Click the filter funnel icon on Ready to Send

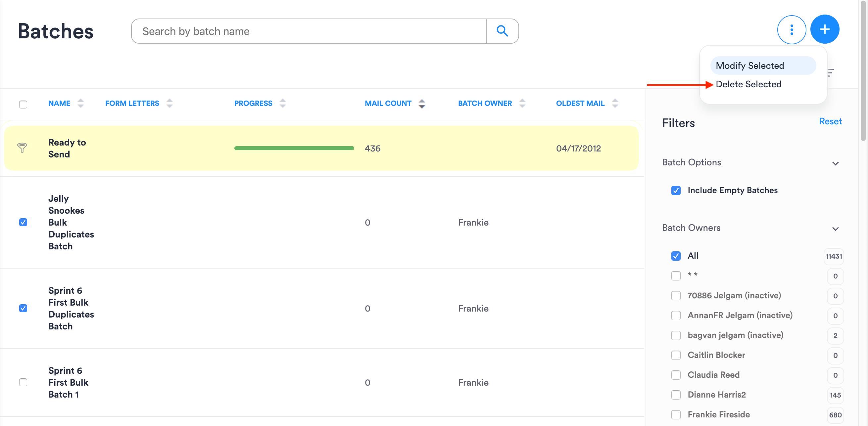click(22, 148)
